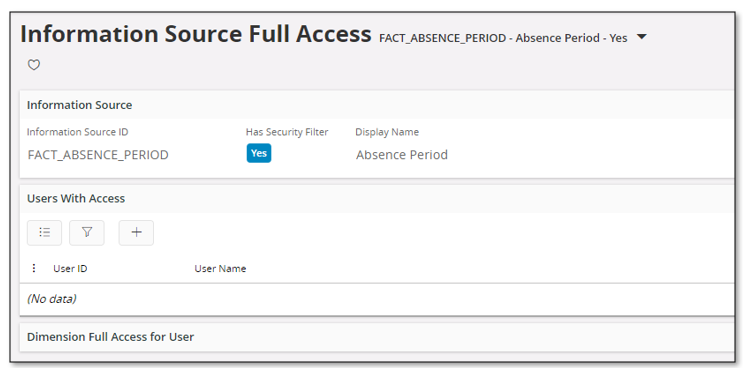Toggle the Has Security Filter Yes badge
The height and width of the screenshot is (368, 743).
[x=259, y=153]
